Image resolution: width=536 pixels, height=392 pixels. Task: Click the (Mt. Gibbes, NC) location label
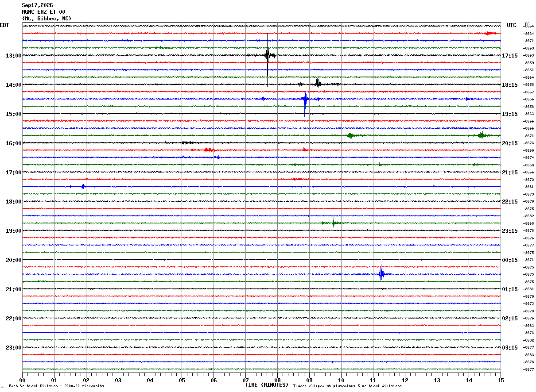[x=47, y=19]
